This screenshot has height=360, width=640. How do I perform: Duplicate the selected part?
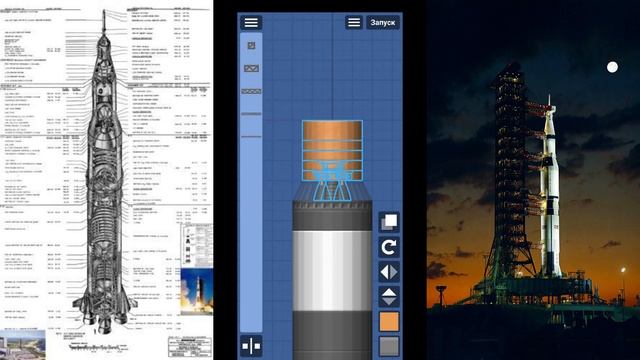[389, 222]
